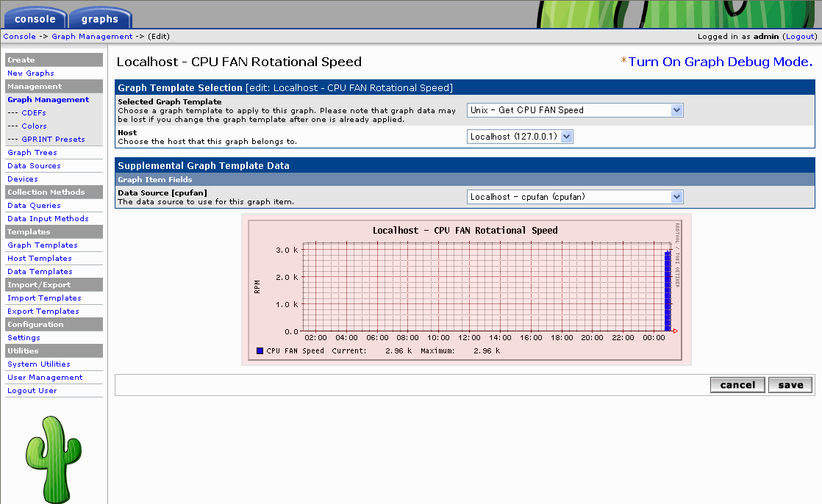
Task: Click the blue CPU FAN Speed legend swatch
Action: [x=260, y=351]
